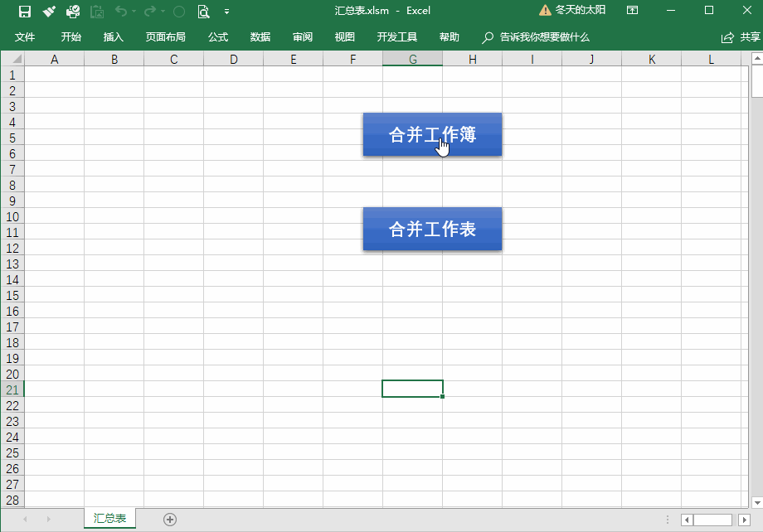
Task: Click the sheet tab bar split handle dots
Action: (668, 520)
